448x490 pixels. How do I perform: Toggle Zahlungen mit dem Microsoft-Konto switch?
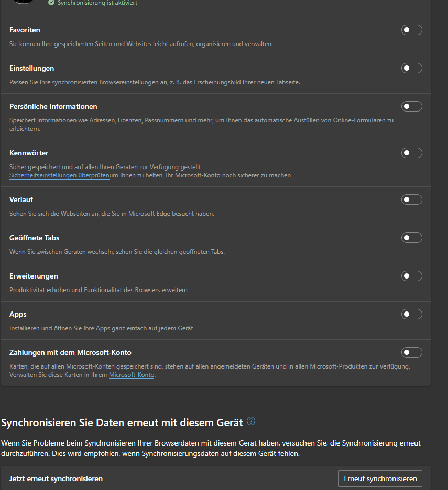(x=412, y=352)
